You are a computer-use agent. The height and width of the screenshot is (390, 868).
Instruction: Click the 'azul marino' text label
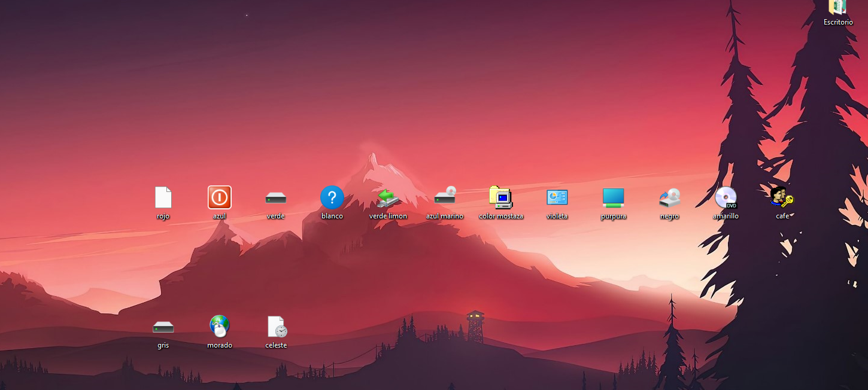pyautogui.click(x=445, y=216)
